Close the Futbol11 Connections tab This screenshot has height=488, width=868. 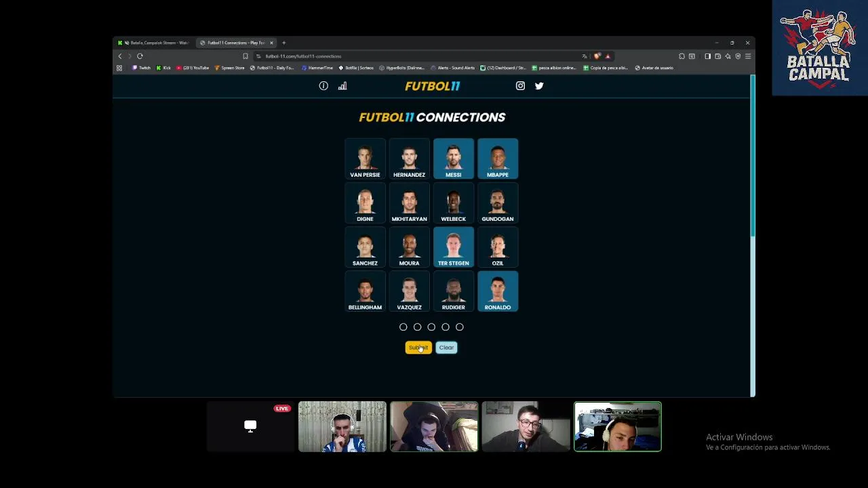(x=271, y=43)
